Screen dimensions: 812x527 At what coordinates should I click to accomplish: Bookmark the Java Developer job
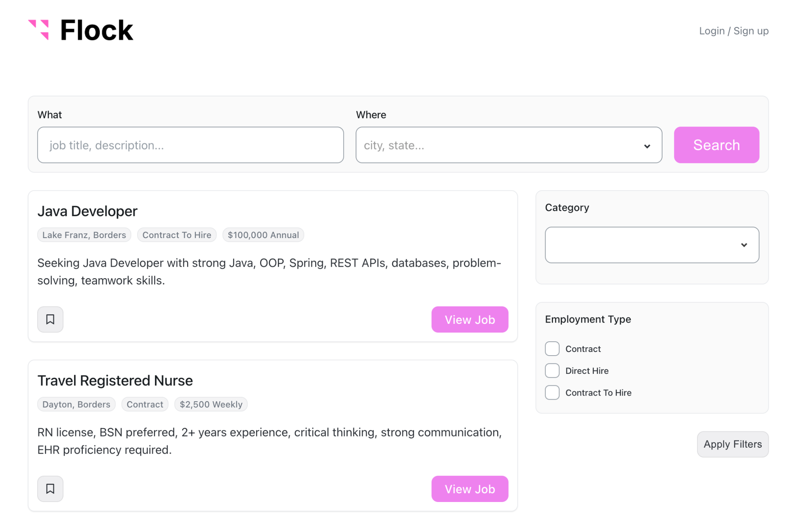50,319
